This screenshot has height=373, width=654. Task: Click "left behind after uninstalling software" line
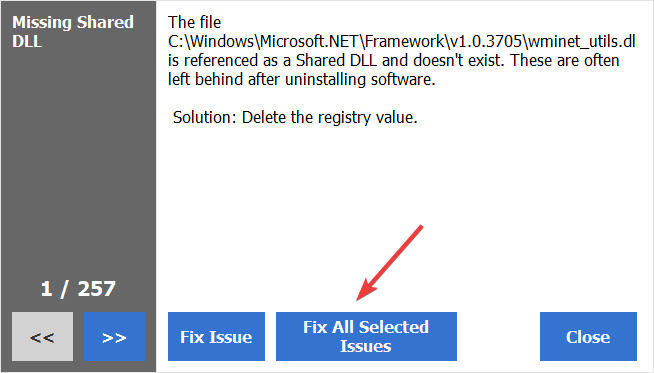302,79
